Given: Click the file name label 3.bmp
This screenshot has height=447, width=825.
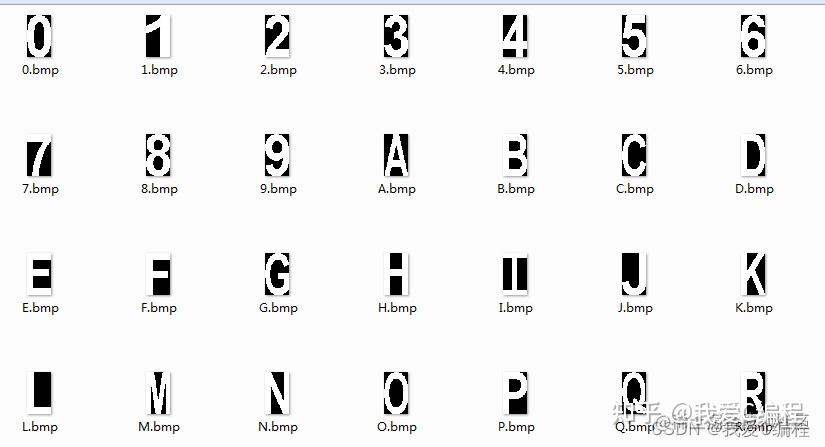Looking at the screenshot, I should coord(397,70).
